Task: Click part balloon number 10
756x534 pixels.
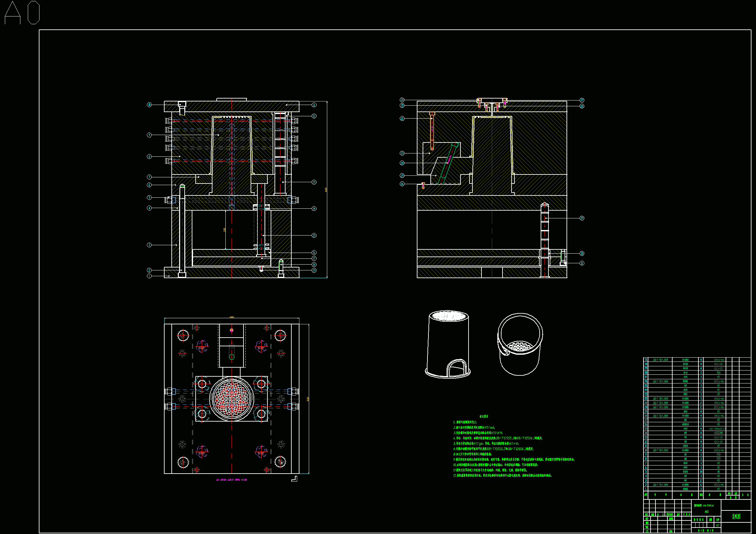Action: coord(149,105)
